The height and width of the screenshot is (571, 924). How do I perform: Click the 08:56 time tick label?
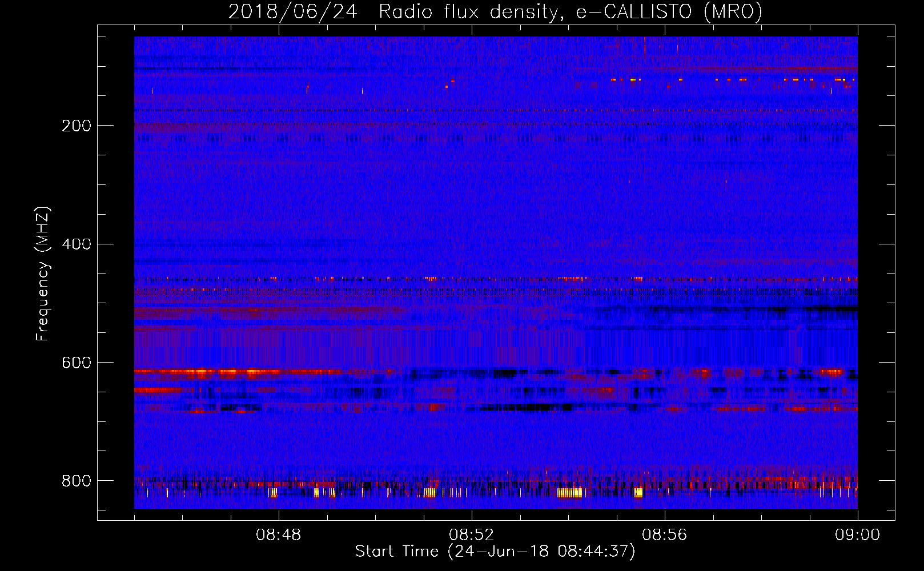click(x=665, y=535)
